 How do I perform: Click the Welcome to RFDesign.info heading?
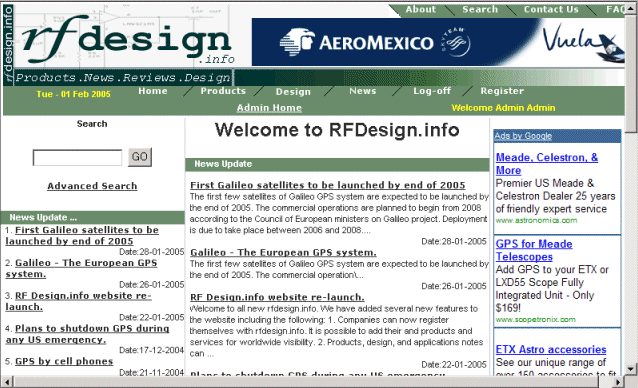[337, 130]
